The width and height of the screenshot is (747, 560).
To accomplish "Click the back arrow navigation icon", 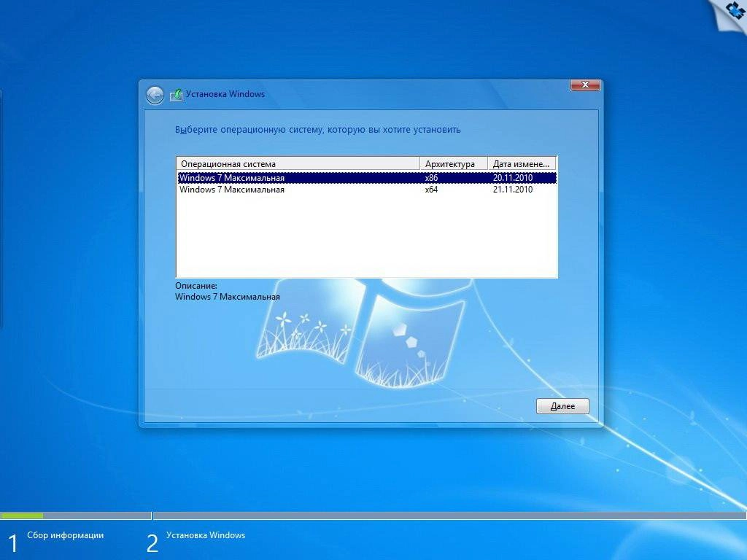I will (154, 95).
